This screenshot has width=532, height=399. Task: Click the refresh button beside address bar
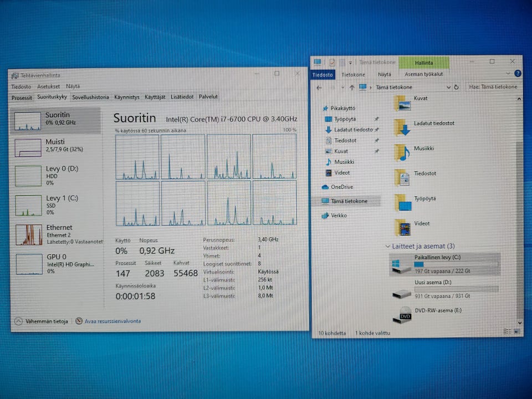[x=456, y=87]
